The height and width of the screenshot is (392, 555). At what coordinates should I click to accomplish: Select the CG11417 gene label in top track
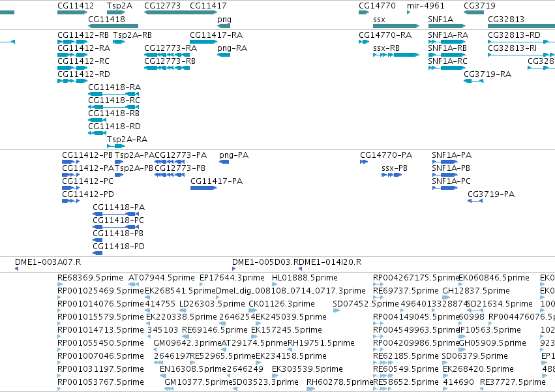pyautogui.click(x=208, y=6)
